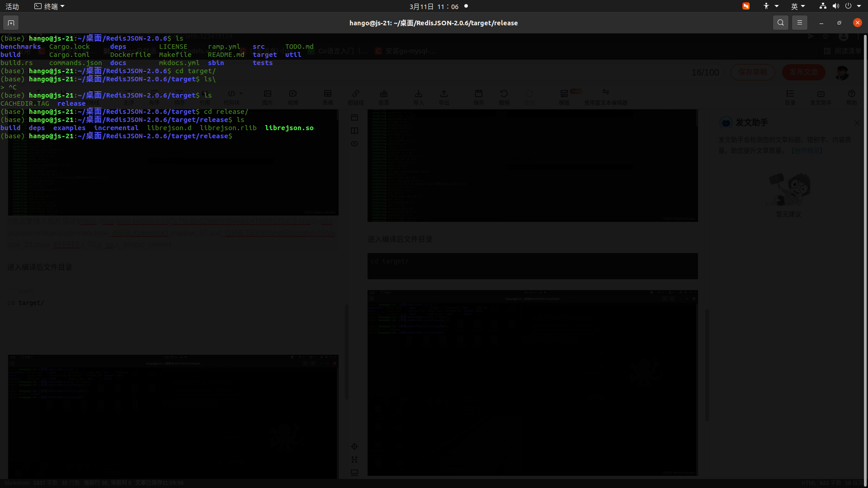Open the 终端 application menu
Screen dimensions: 868x488
(50, 6)
